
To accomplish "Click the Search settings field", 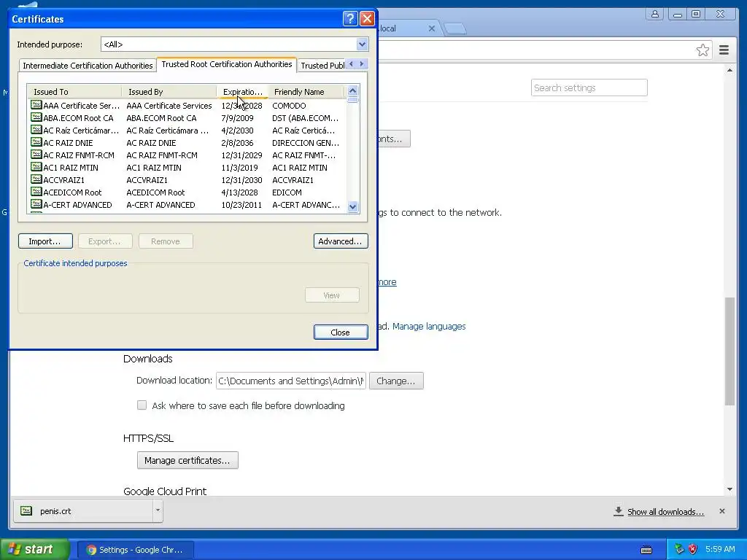I will pos(589,87).
